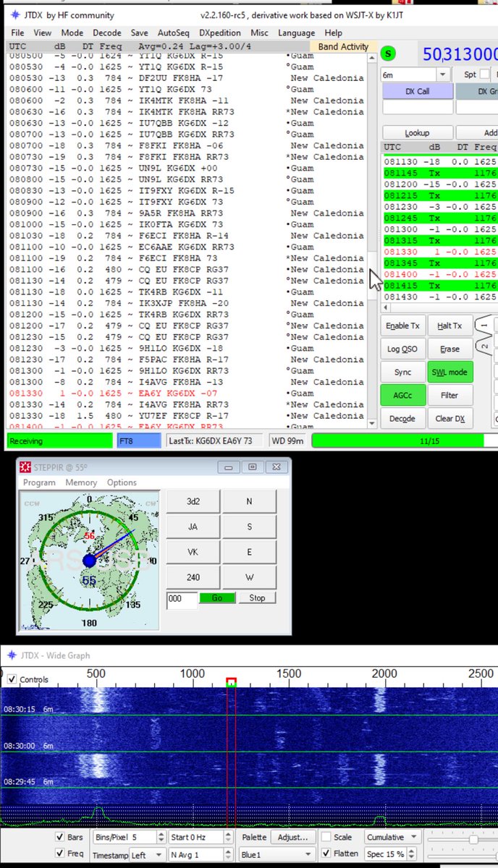Image resolution: width=498 pixels, height=868 pixels.
Task: Open the Mode menu
Action: tap(72, 33)
